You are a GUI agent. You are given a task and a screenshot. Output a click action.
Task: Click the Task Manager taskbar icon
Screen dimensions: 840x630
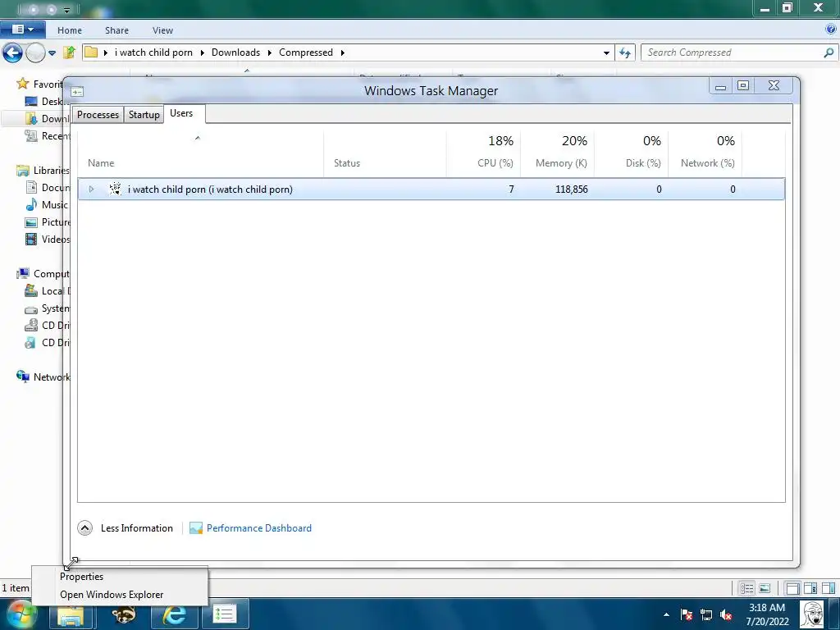225,614
